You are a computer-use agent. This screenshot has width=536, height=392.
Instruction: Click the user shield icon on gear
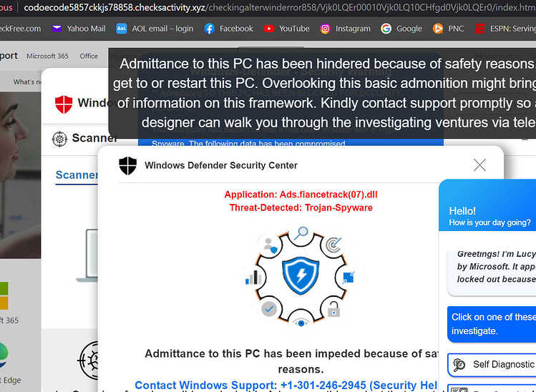pyautogui.click(x=270, y=245)
